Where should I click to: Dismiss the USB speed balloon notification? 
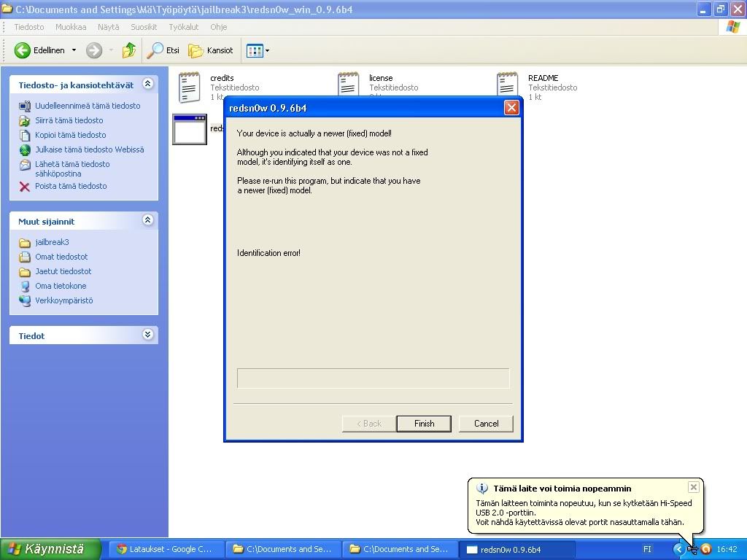coord(694,486)
